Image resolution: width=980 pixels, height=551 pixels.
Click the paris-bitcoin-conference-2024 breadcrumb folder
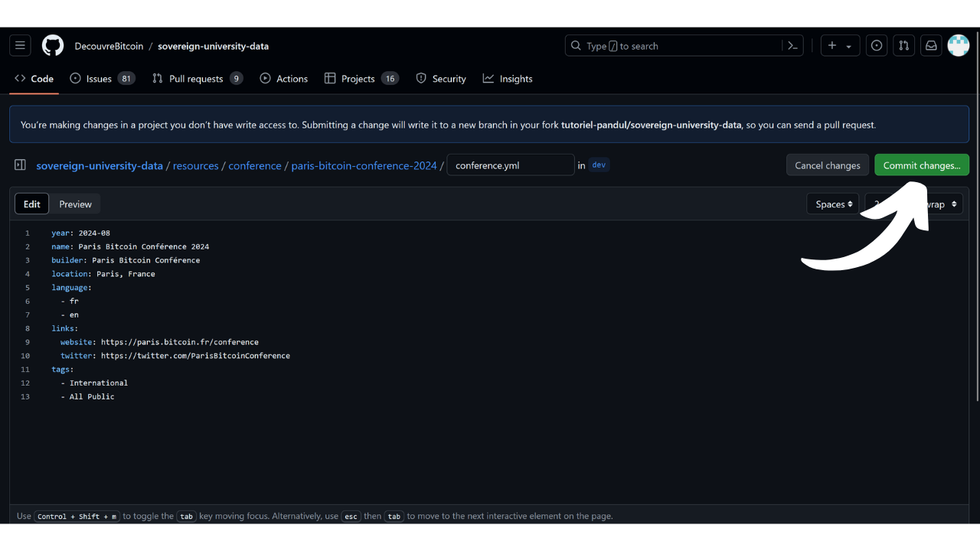click(x=364, y=165)
